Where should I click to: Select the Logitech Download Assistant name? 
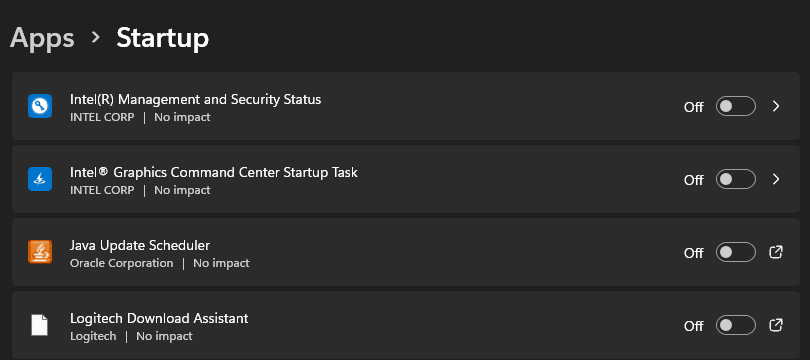159,318
